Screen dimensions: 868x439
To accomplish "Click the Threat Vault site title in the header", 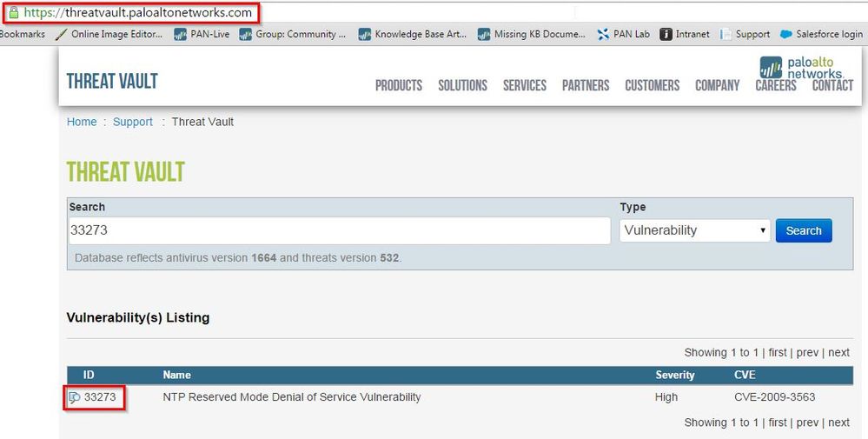I will [112, 82].
